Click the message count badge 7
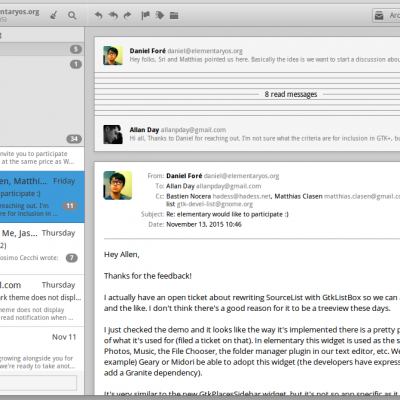The image size is (400, 400). pyautogui.click(x=71, y=258)
